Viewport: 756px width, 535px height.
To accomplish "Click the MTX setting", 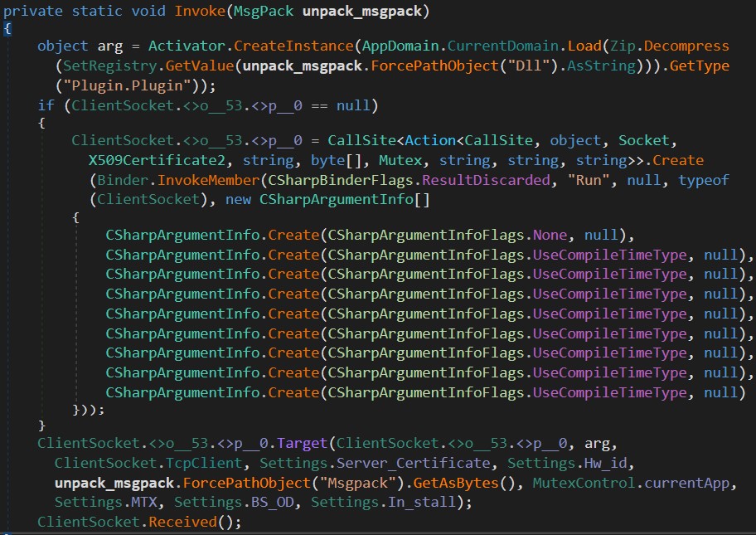I will 144,502.
